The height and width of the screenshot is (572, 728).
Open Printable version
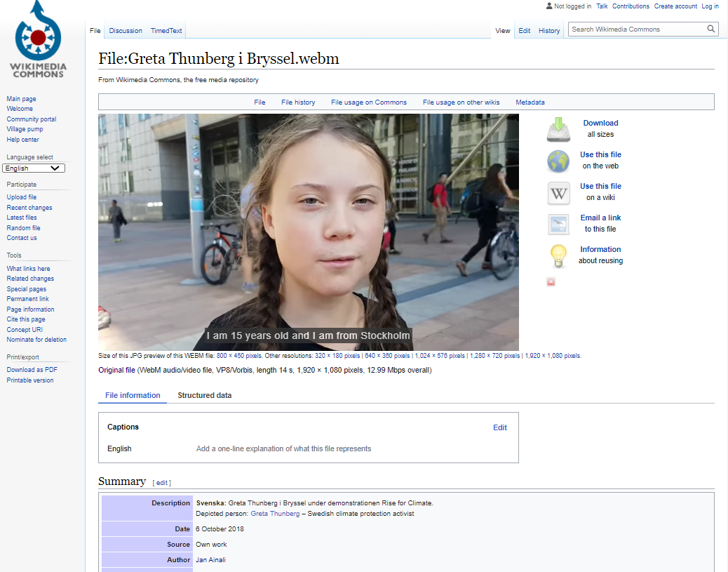click(29, 380)
